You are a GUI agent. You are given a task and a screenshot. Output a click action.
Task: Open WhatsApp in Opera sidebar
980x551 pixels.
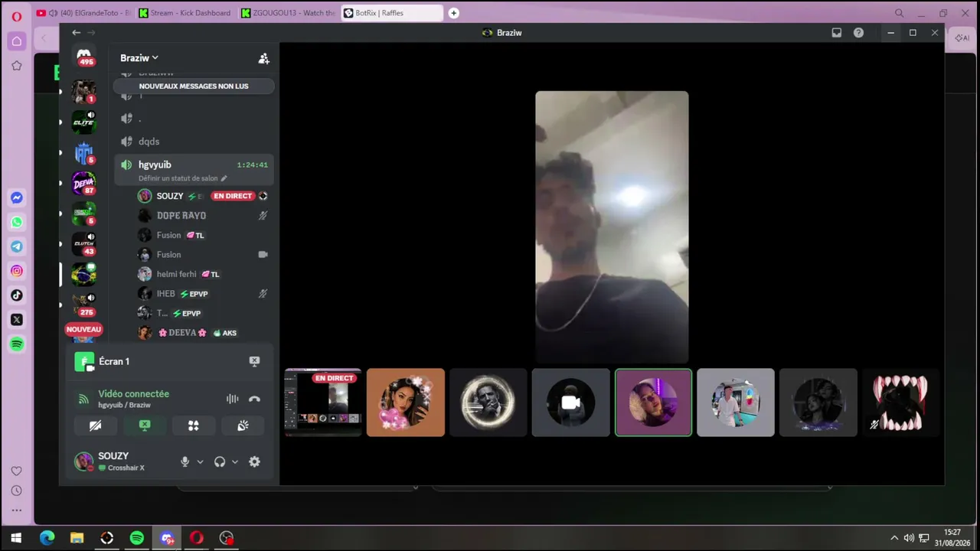pyautogui.click(x=16, y=222)
